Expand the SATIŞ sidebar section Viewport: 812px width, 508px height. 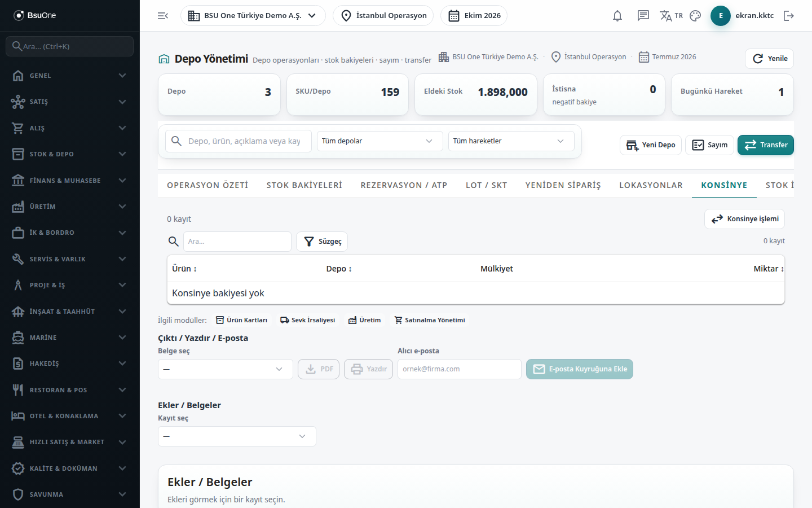click(70, 102)
